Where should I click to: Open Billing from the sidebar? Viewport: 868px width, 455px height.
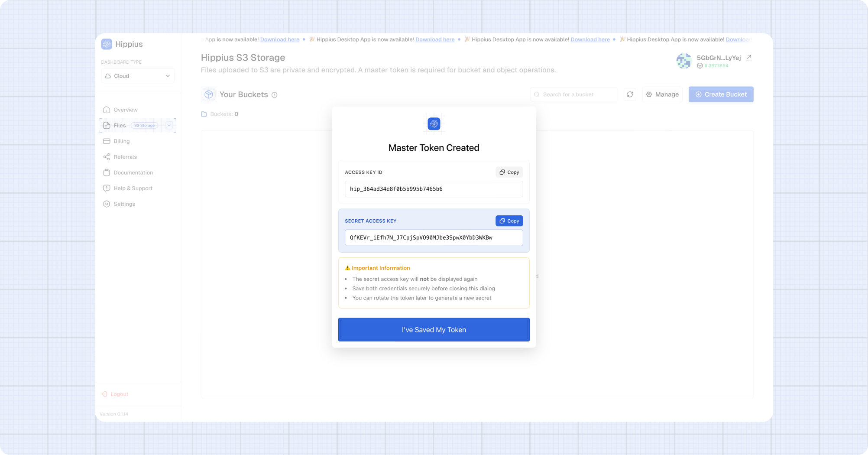click(122, 141)
